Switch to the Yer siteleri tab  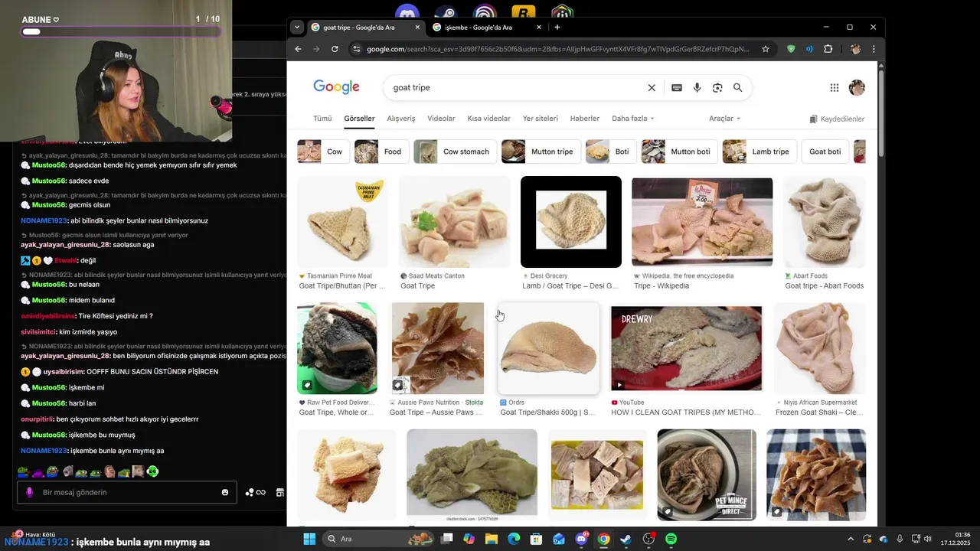[x=541, y=119]
